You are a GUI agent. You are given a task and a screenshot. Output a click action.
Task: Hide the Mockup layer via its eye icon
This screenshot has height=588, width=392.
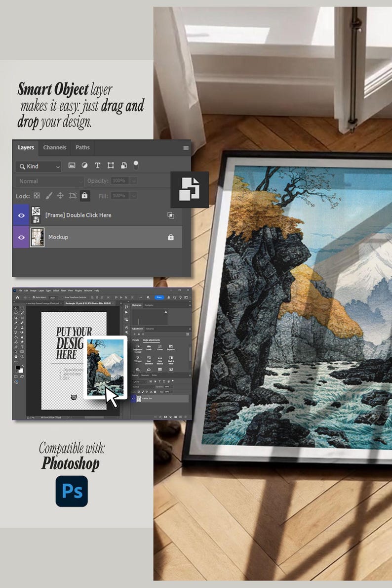21,237
